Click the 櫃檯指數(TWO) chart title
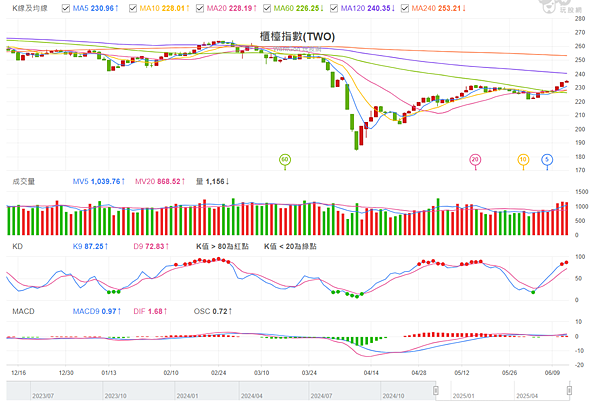The image size is (600, 403). (297, 36)
